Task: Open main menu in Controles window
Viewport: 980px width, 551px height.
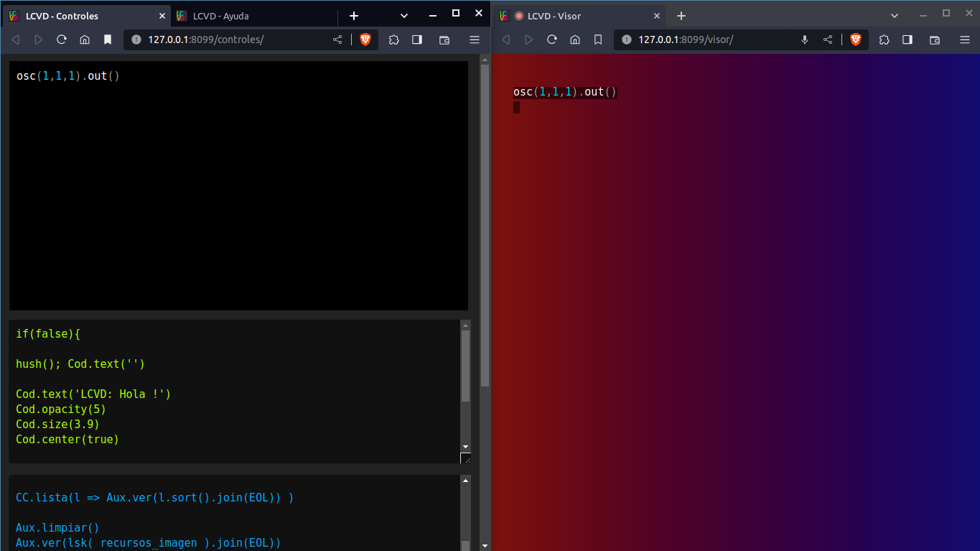Action: click(474, 40)
